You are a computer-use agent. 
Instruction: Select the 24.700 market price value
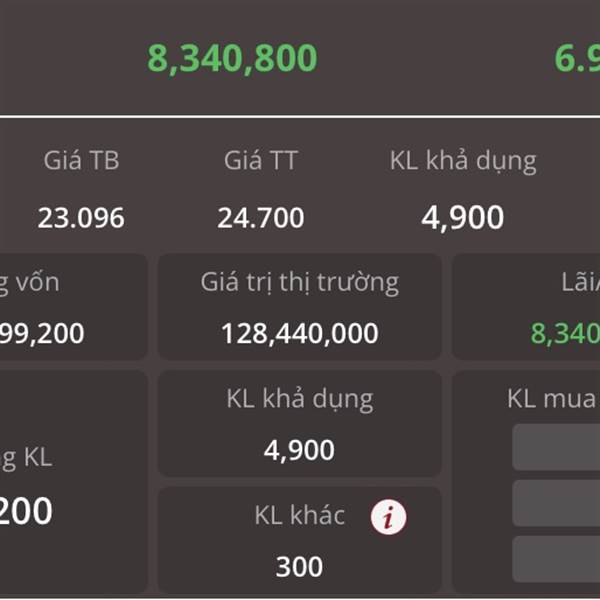tap(261, 218)
